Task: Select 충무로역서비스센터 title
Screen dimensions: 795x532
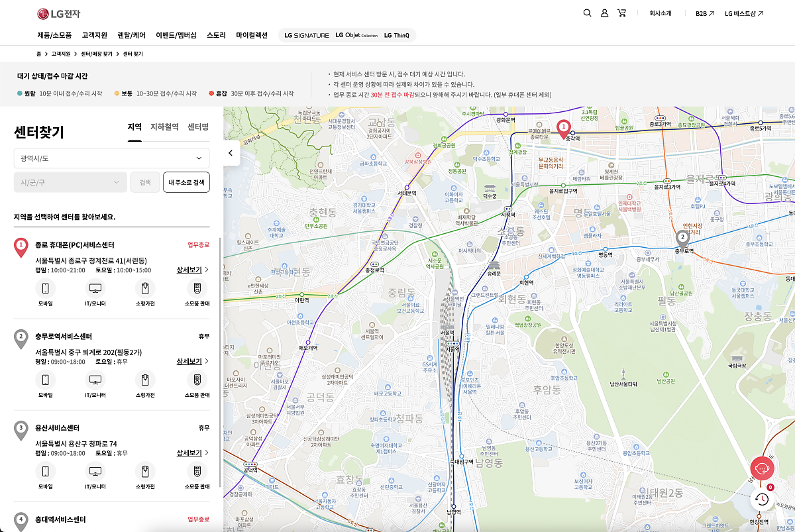Action: (64, 337)
